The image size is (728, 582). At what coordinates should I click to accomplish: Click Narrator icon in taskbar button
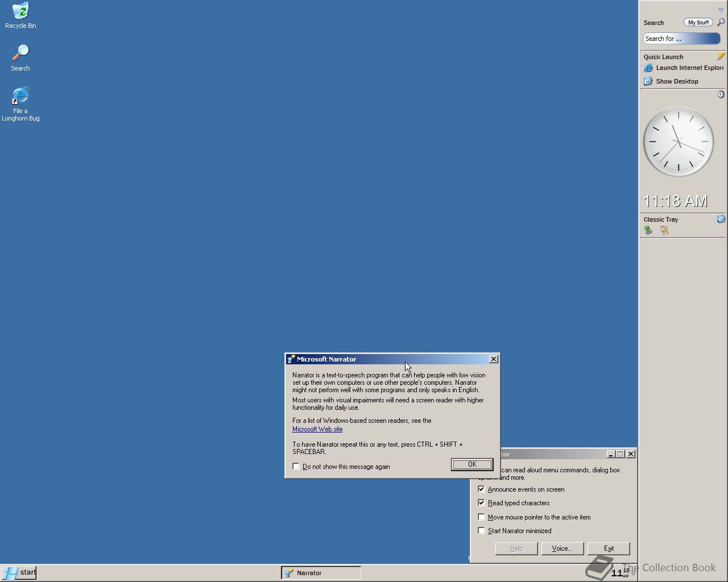click(x=289, y=573)
